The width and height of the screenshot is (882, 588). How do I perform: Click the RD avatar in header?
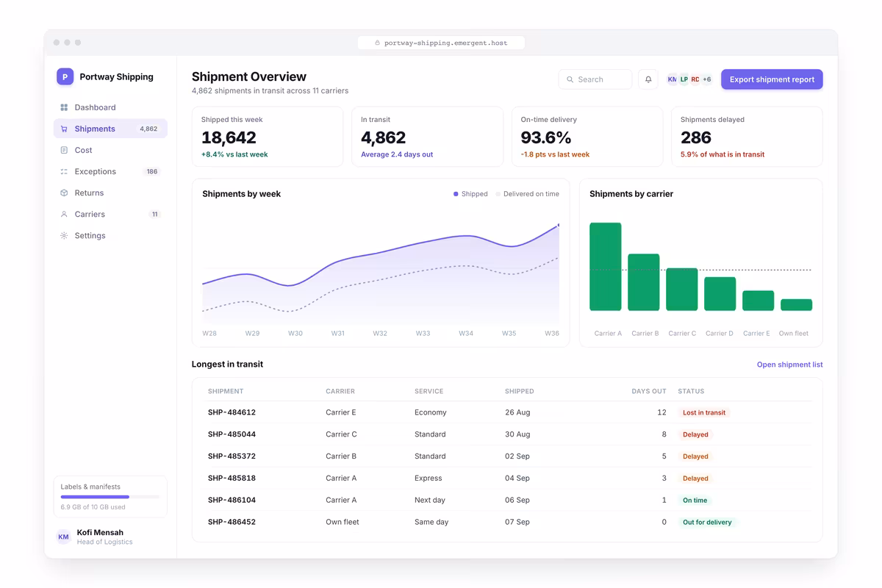[x=695, y=79]
